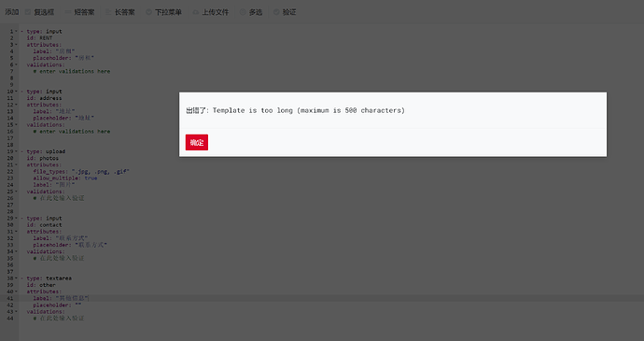Fold the validations block at line 43
644x341 pixels.
coord(17,311)
